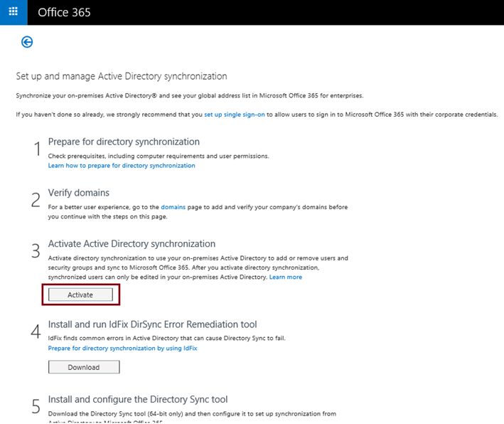Click the sentence 'Synchronize your on-premises Active Directory'
The width and height of the screenshot is (504, 424).
(x=87, y=95)
